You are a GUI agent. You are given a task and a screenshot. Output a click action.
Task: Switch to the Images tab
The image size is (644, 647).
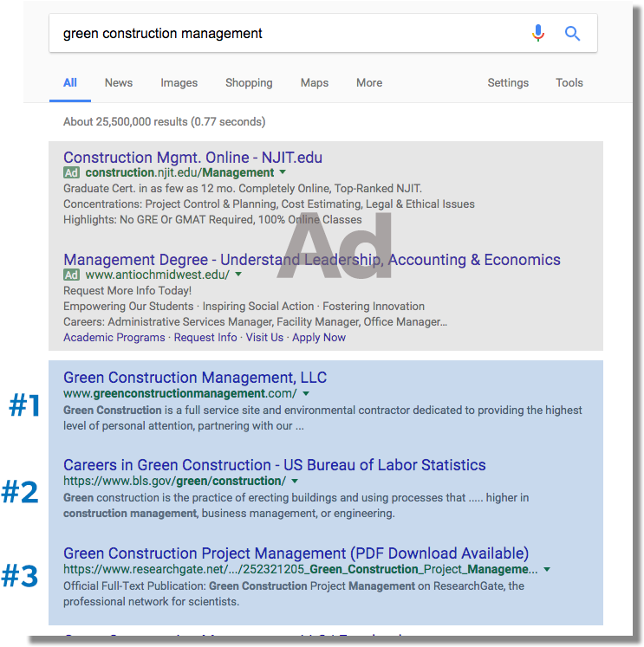pyautogui.click(x=179, y=83)
